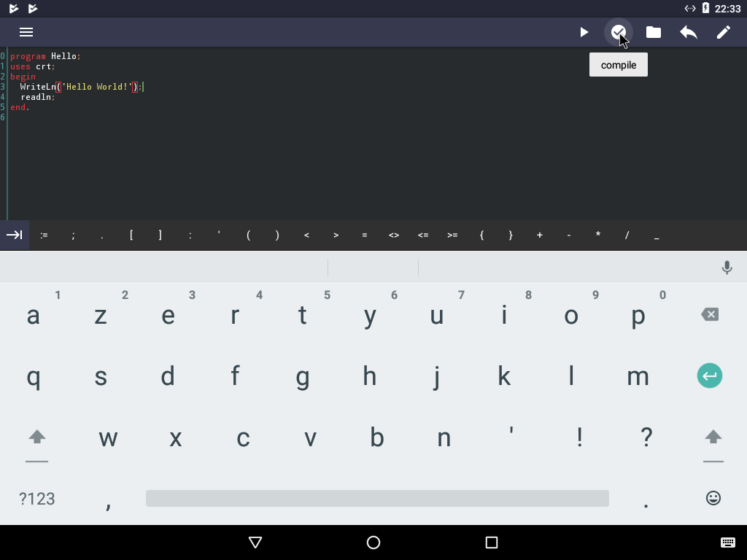Tap the pencil edit icon
This screenshot has width=747, height=560.
[724, 32]
